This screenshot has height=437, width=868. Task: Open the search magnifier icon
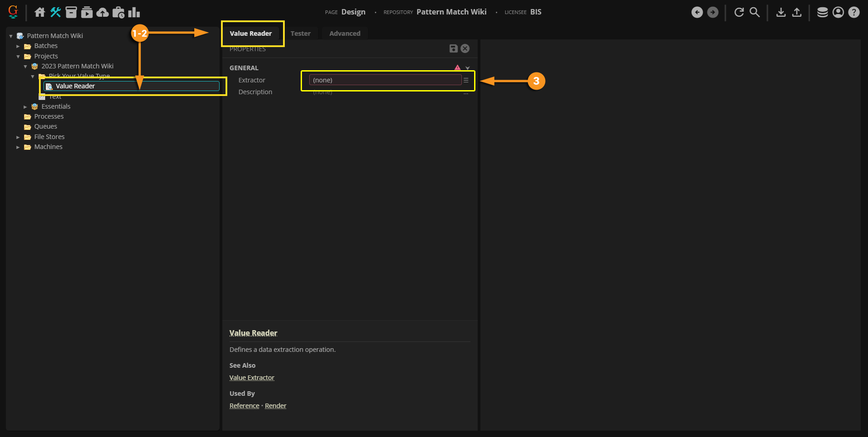(754, 12)
